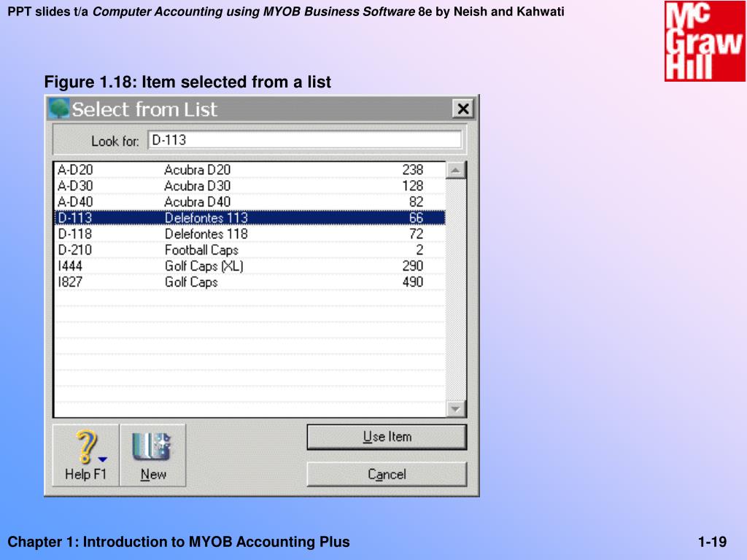Select the I827 Golf Caps row
This screenshot has height=560, width=747.
pyautogui.click(x=250, y=282)
